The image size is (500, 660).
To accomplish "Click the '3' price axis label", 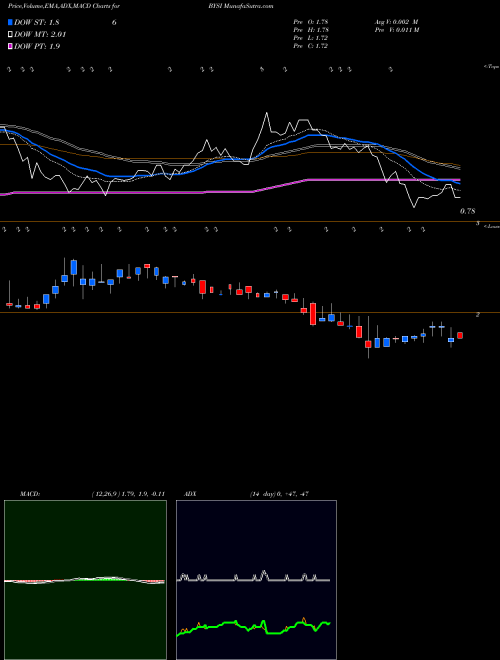I will point(477,224).
